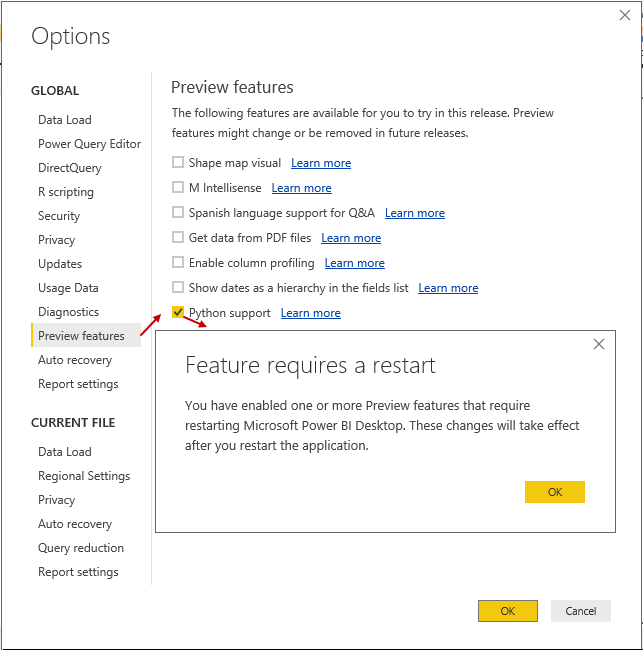Viewport: 643px width, 650px height.
Task: Enable the Shape map visual checkbox
Action: [x=178, y=163]
